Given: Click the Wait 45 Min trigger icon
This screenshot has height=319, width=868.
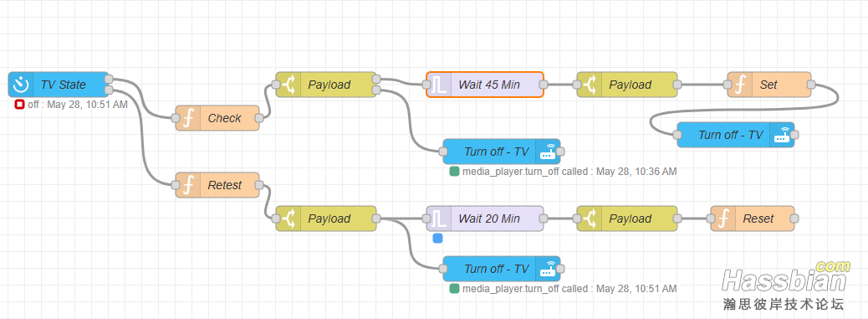Looking at the screenshot, I should pyautogui.click(x=439, y=85).
